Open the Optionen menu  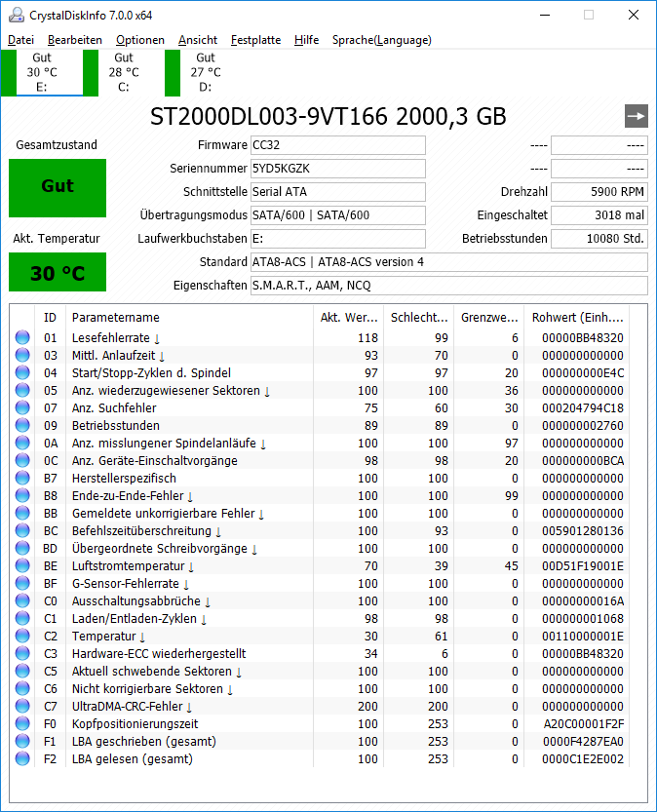[139, 40]
